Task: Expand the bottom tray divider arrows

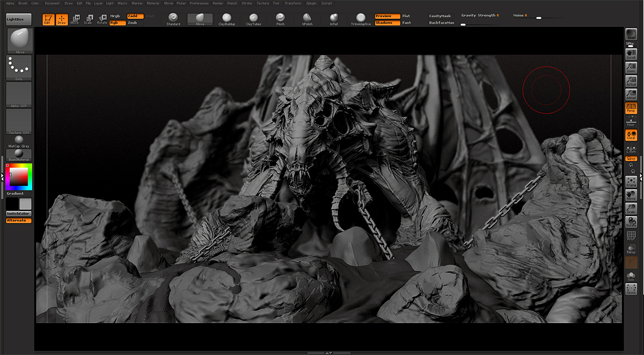Action: 330,353
